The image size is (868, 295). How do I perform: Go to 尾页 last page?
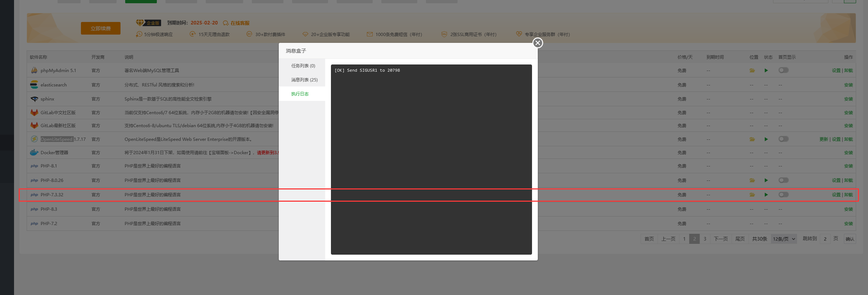(x=740, y=239)
